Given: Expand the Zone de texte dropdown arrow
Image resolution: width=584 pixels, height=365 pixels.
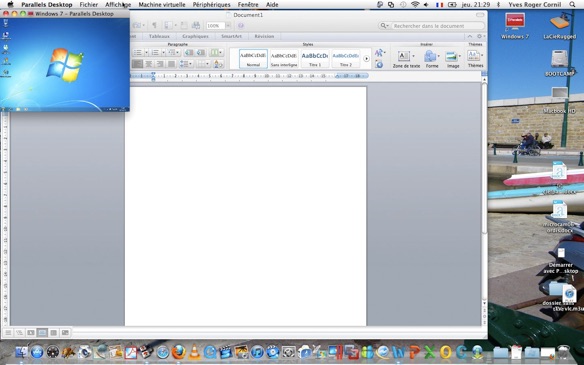Looking at the screenshot, I should (x=413, y=56).
